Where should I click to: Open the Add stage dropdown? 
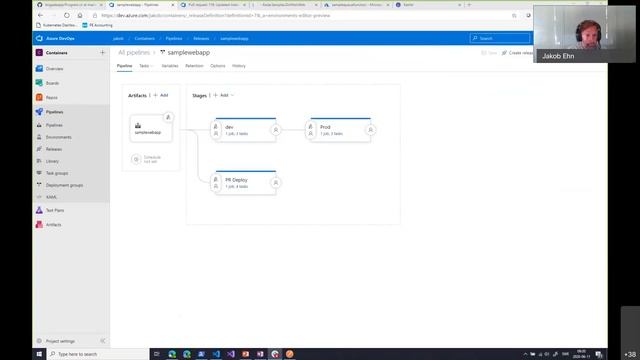click(224, 95)
